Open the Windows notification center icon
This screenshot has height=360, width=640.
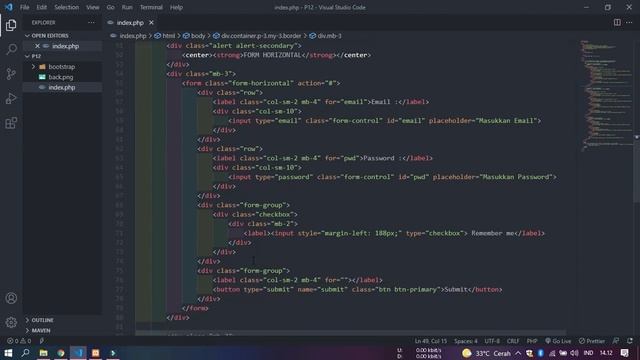[624, 353]
